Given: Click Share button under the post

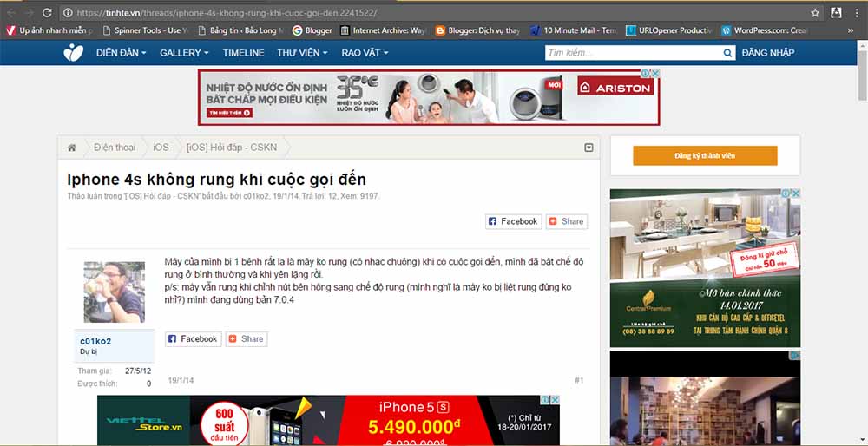Looking at the screenshot, I should tap(247, 338).
